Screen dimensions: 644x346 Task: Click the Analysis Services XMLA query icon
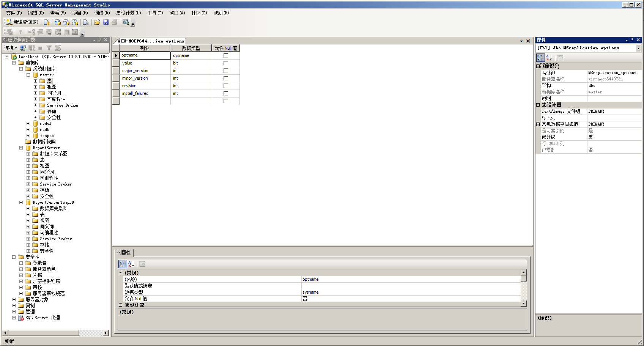point(75,22)
